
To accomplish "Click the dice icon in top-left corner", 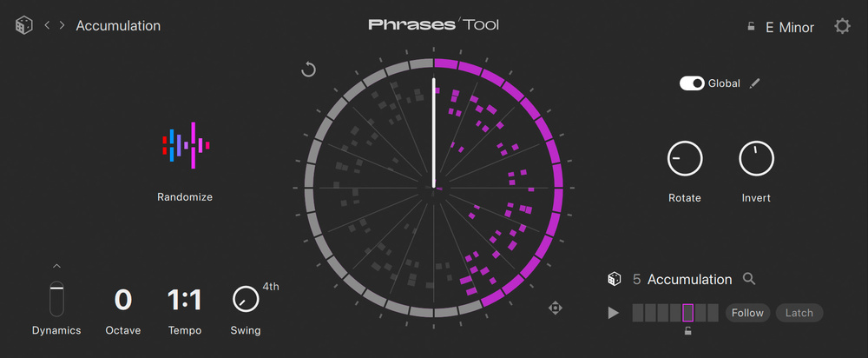I will (24, 26).
